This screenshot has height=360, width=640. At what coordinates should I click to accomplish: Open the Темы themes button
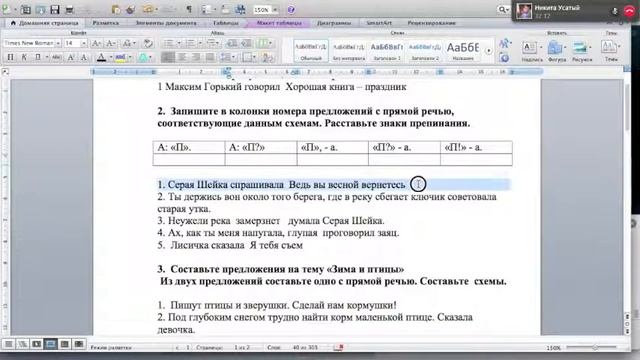pos(611,51)
